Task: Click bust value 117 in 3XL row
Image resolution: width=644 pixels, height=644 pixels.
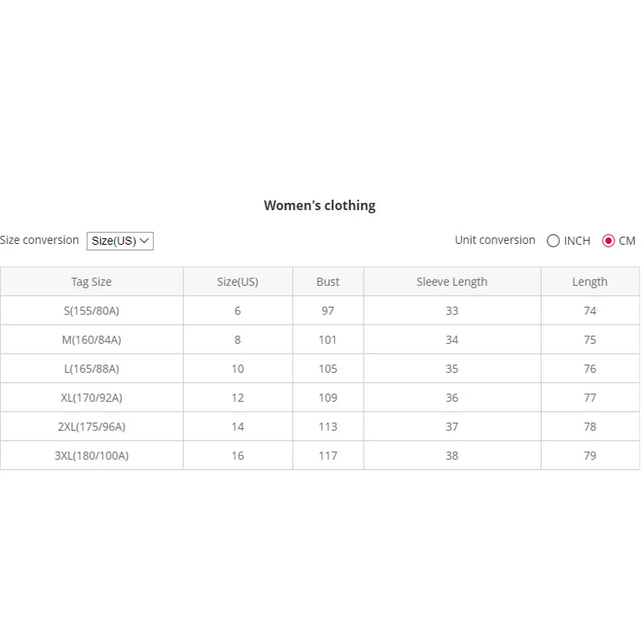Action: (328, 456)
